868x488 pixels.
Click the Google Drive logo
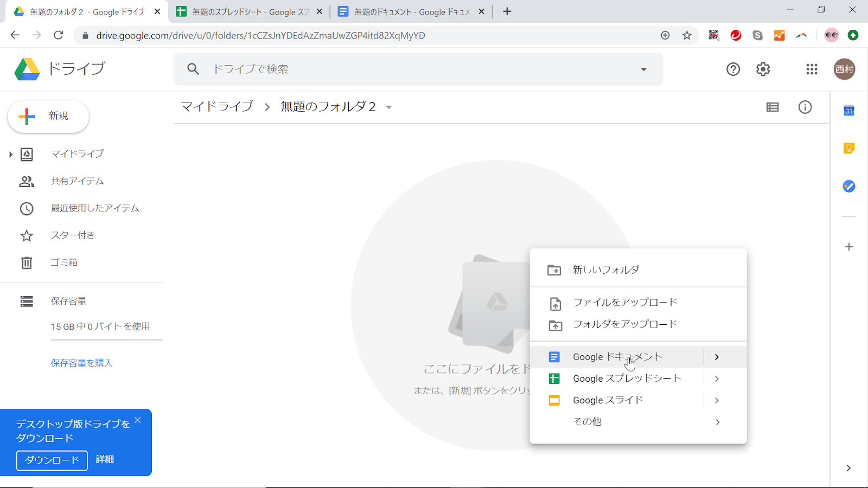click(x=27, y=69)
